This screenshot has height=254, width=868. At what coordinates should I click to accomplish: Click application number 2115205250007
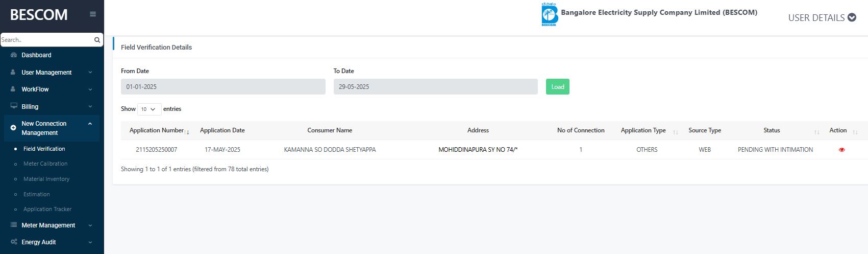tap(157, 150)
